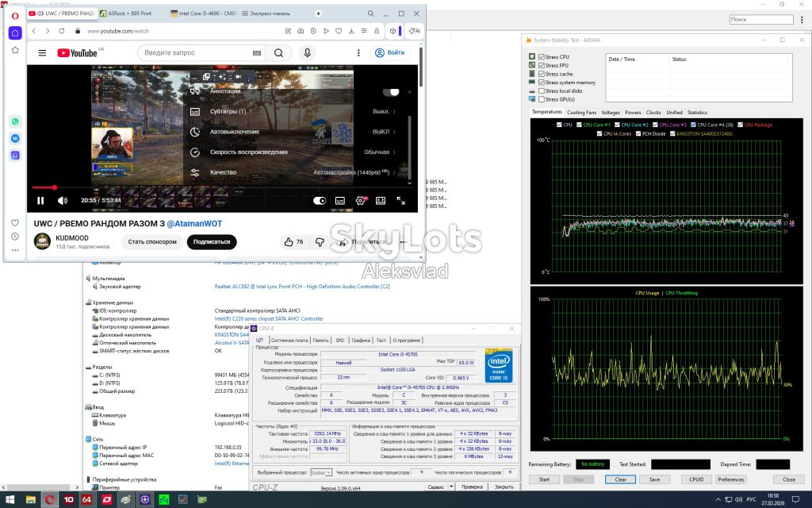Click Войти sign-in button on YouTube
This screenshot has width=812, height=508.
pos(390,52)
